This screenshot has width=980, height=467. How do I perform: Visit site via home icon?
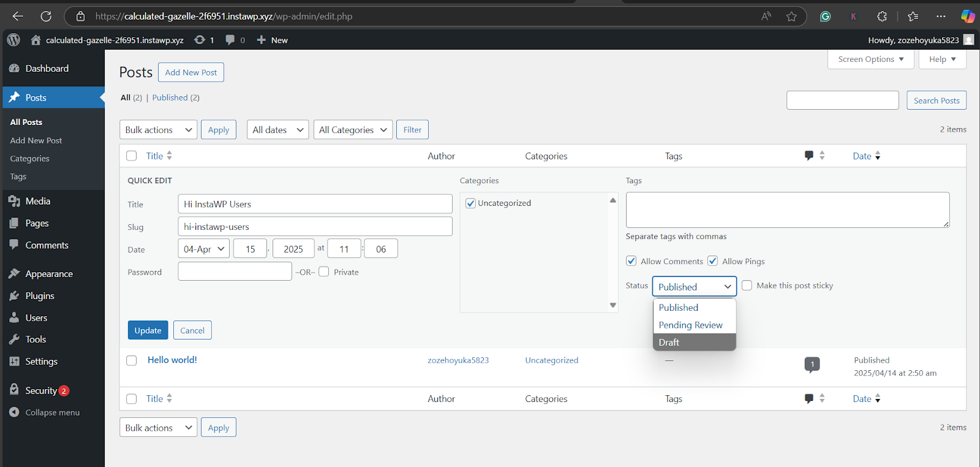pos(36,40)
